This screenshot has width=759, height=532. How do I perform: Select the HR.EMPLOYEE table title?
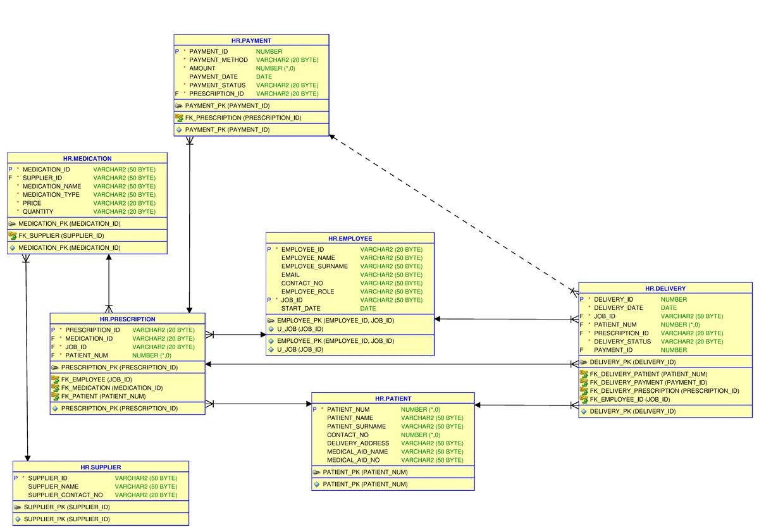click(x=350, y=238)
